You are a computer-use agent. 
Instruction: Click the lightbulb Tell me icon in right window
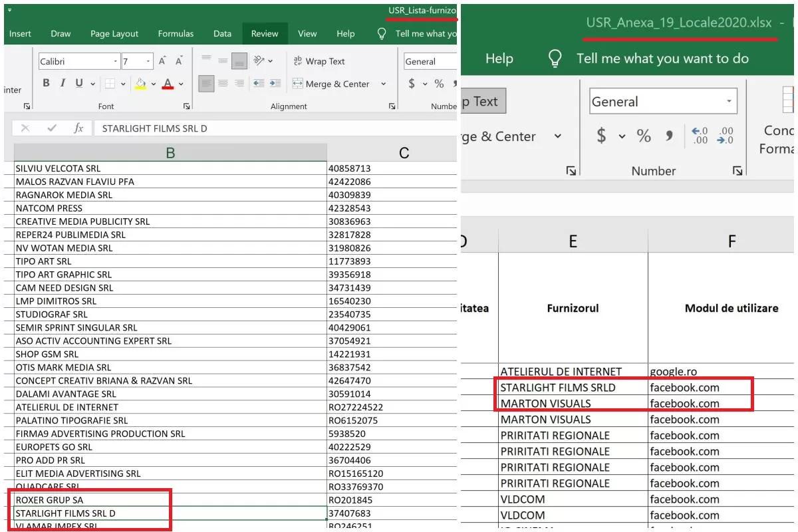[555, 59]
